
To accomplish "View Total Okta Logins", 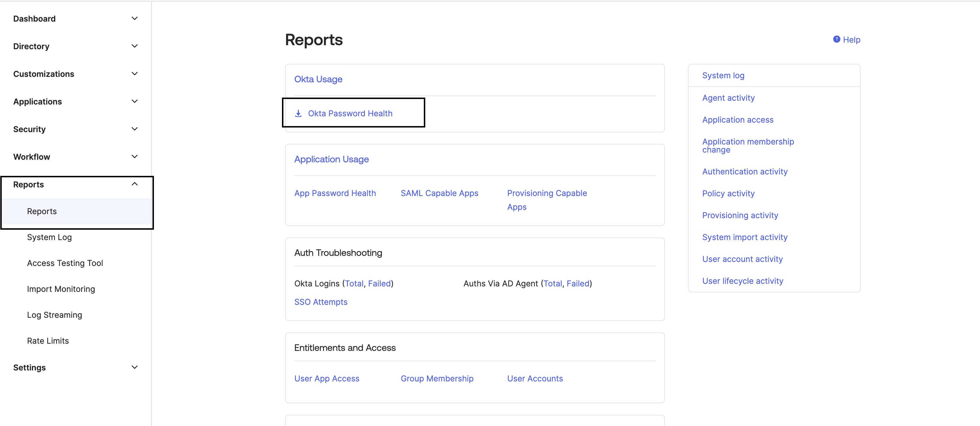I will point(354,284).
